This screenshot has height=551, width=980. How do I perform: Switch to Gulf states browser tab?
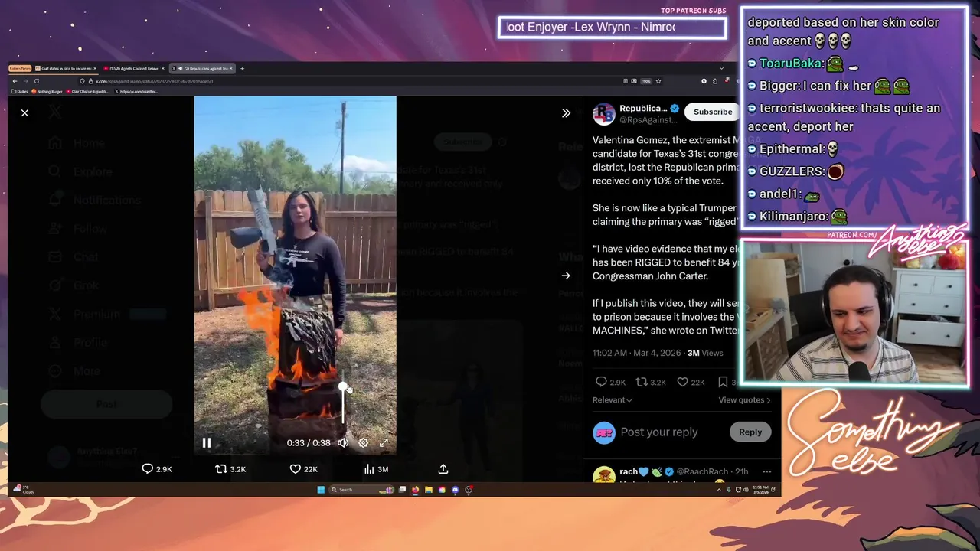67,68
